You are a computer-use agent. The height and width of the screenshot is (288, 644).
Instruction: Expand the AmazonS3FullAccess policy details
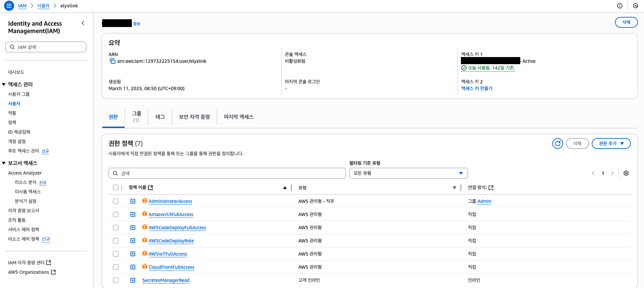133,214
